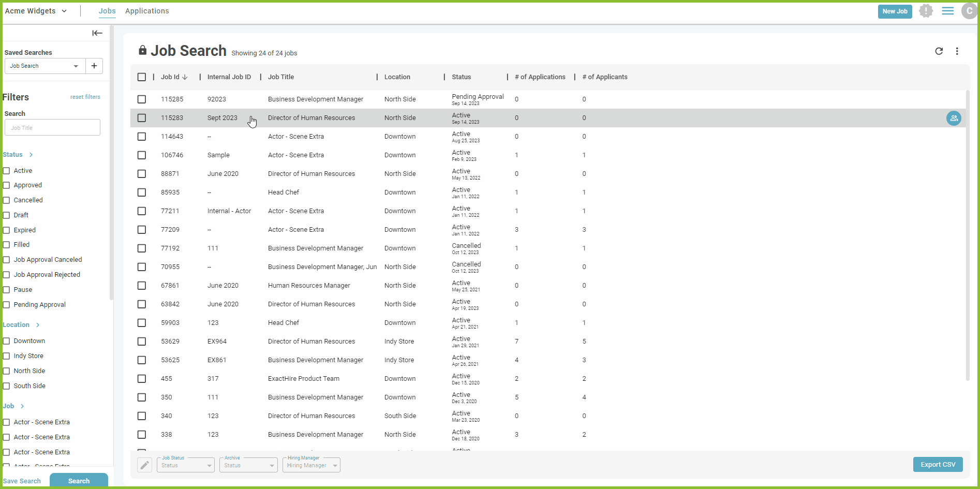Click the Job Title search field
The image size is (980, 489).
(52, 128)
